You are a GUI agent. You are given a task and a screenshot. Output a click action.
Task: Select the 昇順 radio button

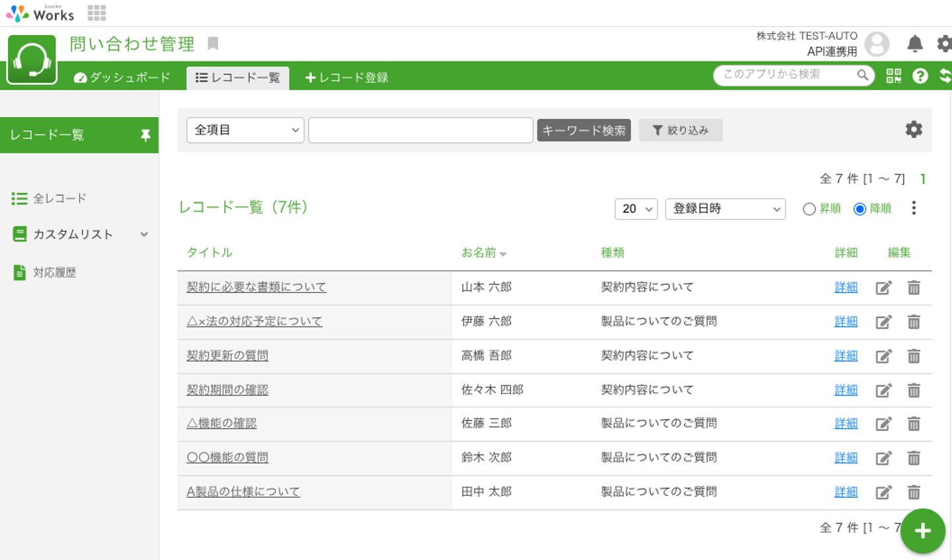[809, 209]
